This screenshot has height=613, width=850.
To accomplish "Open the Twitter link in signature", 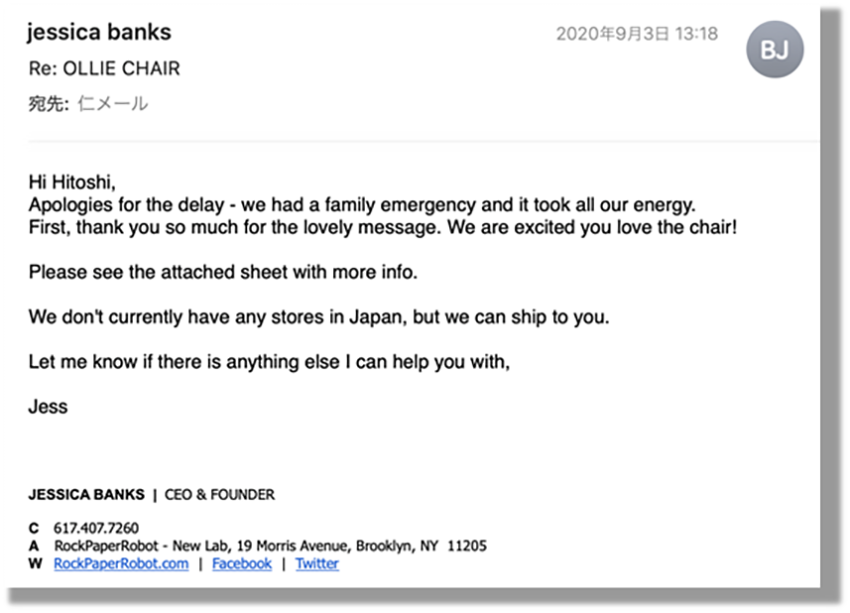I will click(x=317, y=564).
